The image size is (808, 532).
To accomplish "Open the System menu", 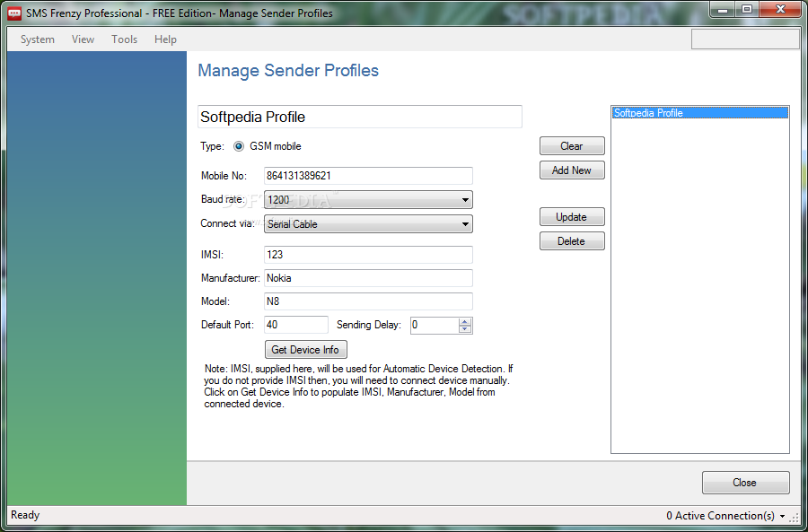I will point(37,39).
